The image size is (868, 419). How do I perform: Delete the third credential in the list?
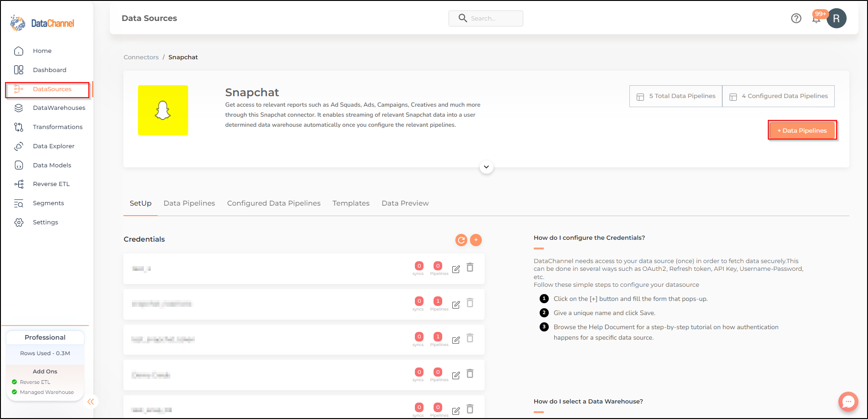470,338
